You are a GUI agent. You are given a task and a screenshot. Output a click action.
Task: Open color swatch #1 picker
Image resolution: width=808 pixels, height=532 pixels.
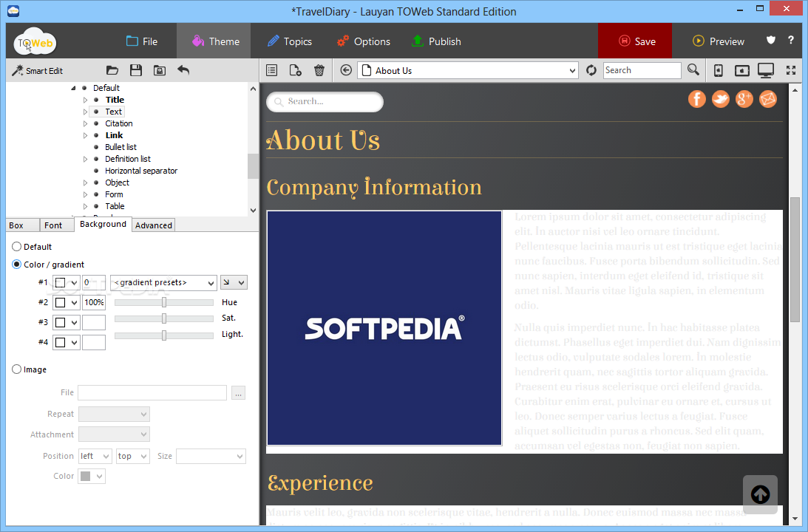[66, 283]
